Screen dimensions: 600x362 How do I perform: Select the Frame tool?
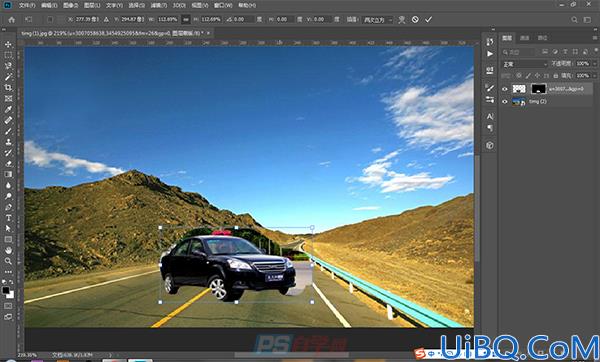point(8,99)
